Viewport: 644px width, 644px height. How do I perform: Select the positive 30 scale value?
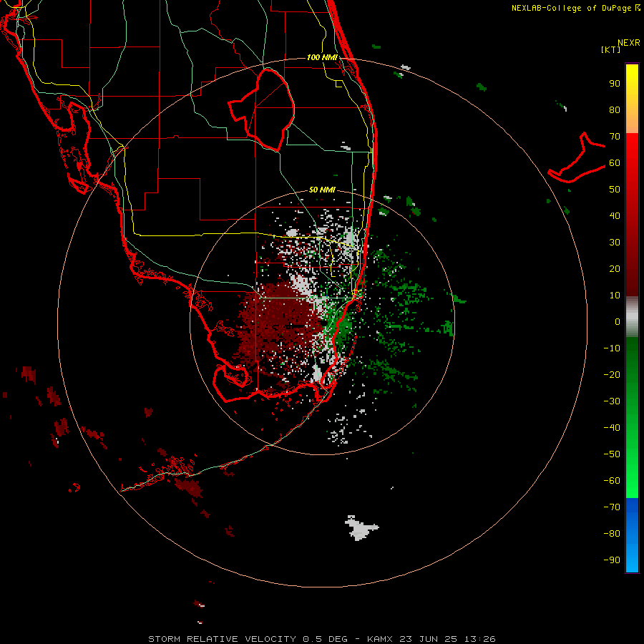click(x=615, y=243)
